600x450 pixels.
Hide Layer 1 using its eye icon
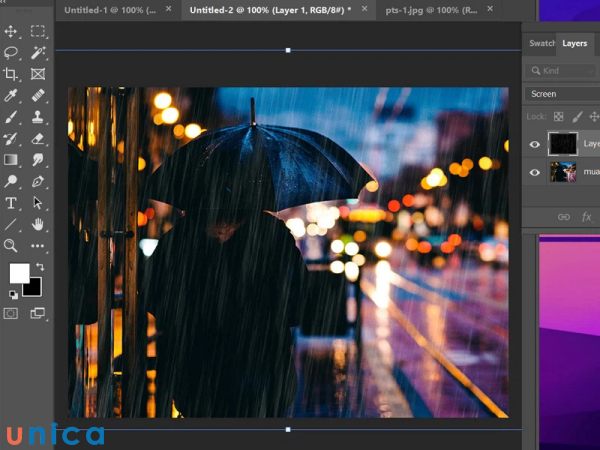click(x=535, y=144)
